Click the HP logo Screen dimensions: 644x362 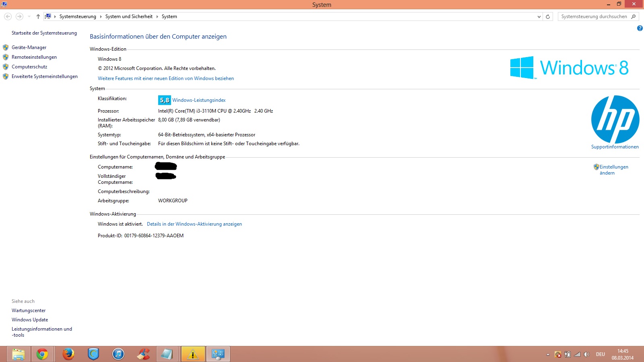coord(615,119)
